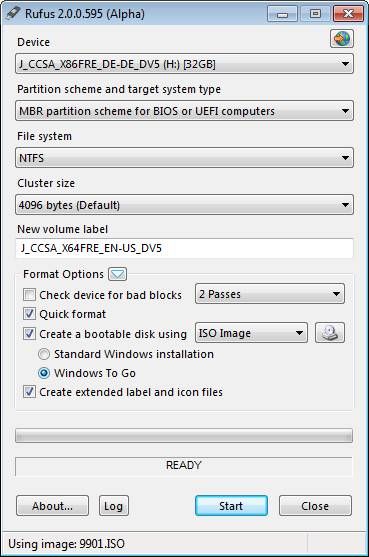Expand Cluster size dropdown
369x557 pixels.
(184, 205)
